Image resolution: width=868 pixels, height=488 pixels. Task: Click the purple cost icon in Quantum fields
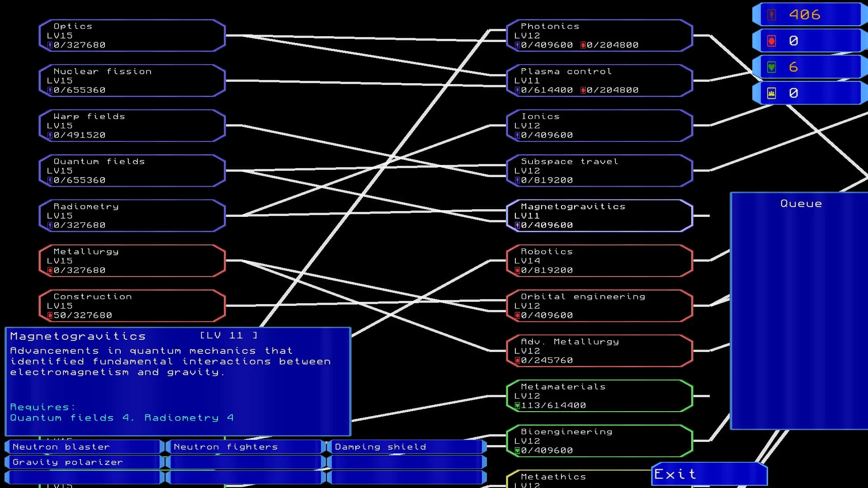pyautogui.click(x=50, y=180)
